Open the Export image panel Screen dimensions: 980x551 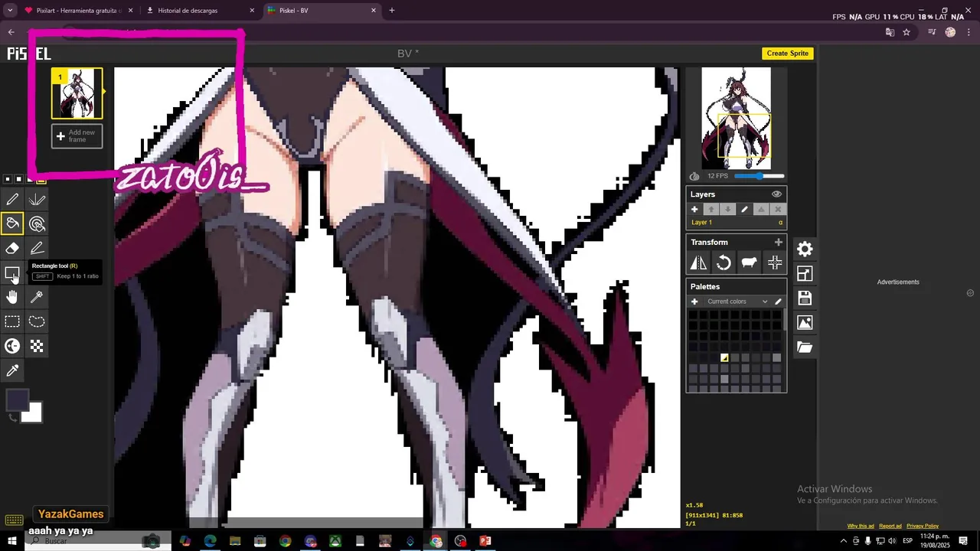coord(805,323)
